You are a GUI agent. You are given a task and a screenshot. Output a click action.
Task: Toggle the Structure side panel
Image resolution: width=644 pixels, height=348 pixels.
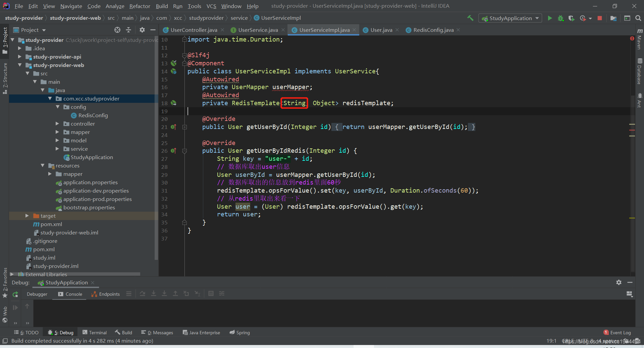click(x=5, y=78)
